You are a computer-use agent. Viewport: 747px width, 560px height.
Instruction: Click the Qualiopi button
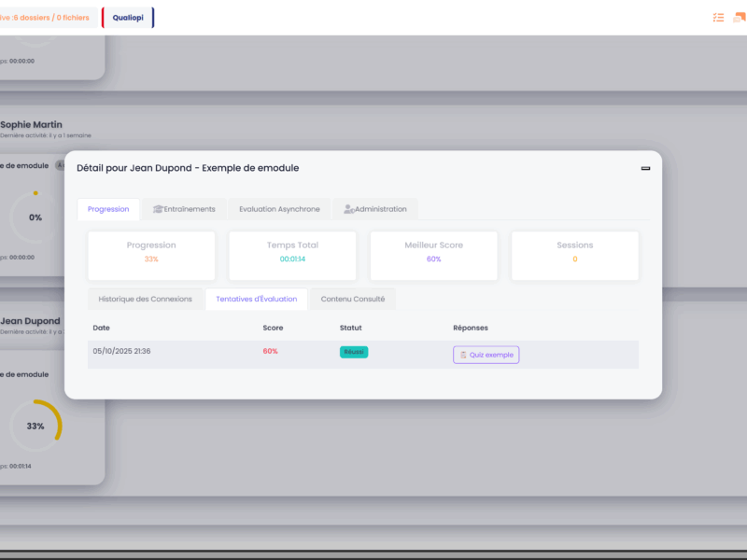(x=128, y=18)
